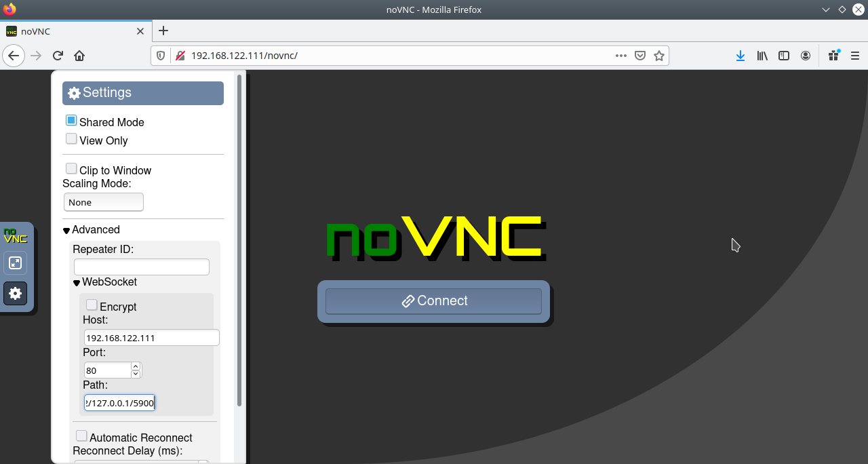Click the settings panel vertical scrollbar
The width and height of the screenshot is (868, 464).
(239, 241)
